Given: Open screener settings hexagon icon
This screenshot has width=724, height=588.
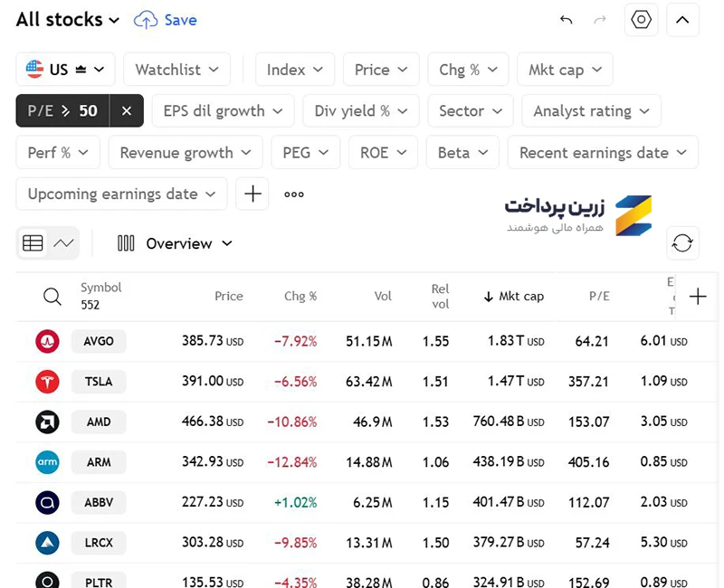Looking at the screenshot, I should 641,20.
